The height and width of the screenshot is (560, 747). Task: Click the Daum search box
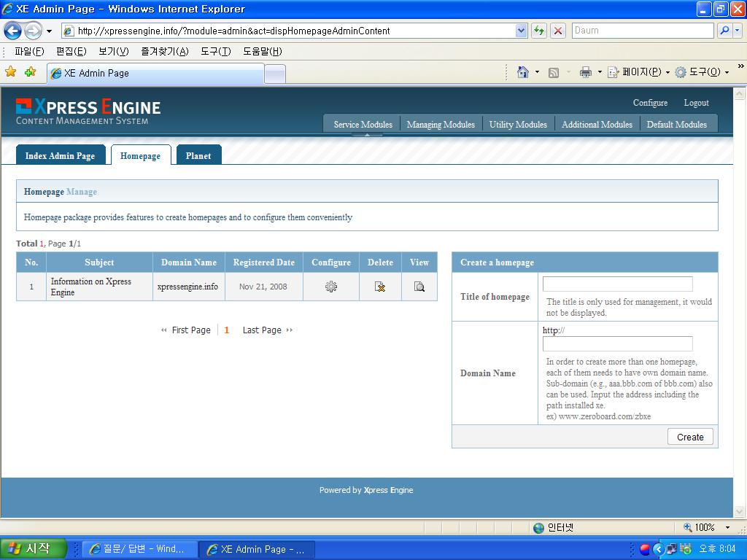tap(642, 31)
